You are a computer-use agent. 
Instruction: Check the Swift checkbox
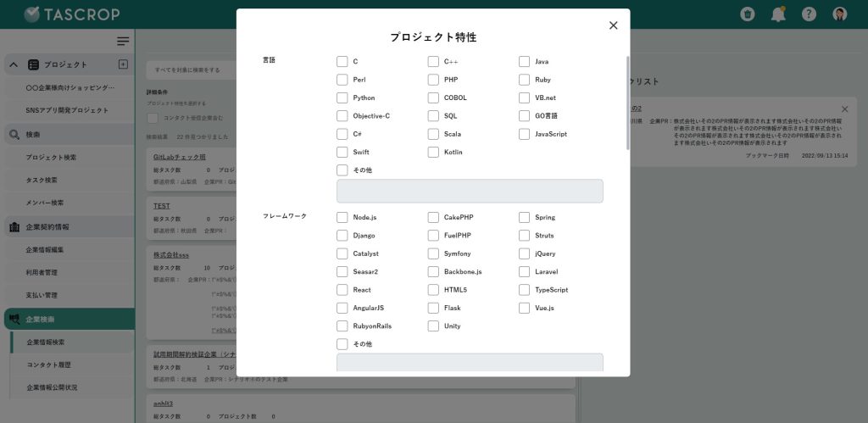coord(342,153)
